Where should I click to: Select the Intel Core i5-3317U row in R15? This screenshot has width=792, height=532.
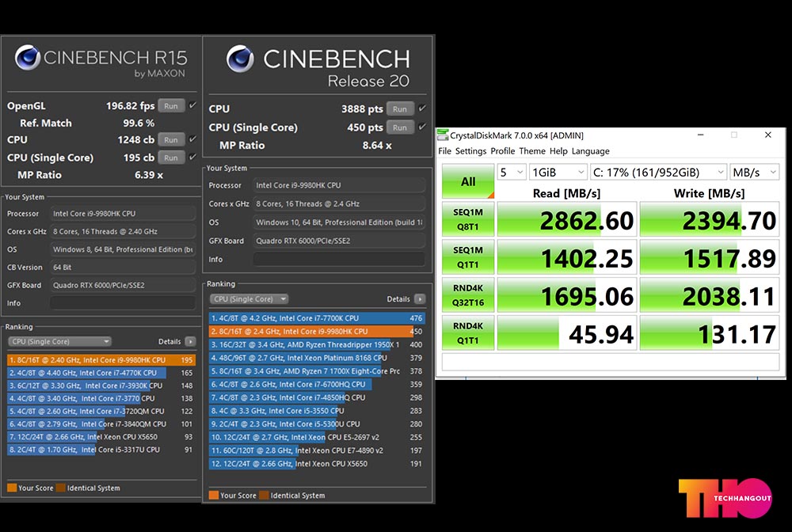pos(101,449)
